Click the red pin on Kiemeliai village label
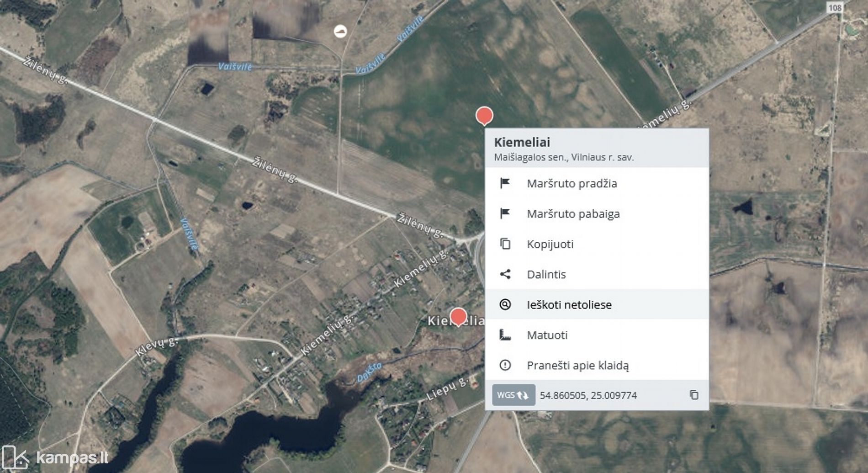Viewport: 868px width, 473px height. pyautogui.click(x=458, y=317)
